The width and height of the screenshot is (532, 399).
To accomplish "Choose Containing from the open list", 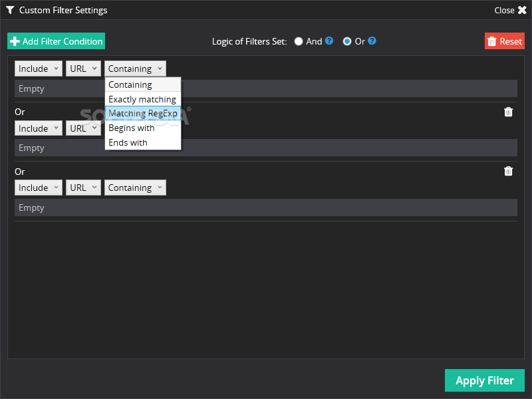I will pyautogui.click(x=143, y=84).
